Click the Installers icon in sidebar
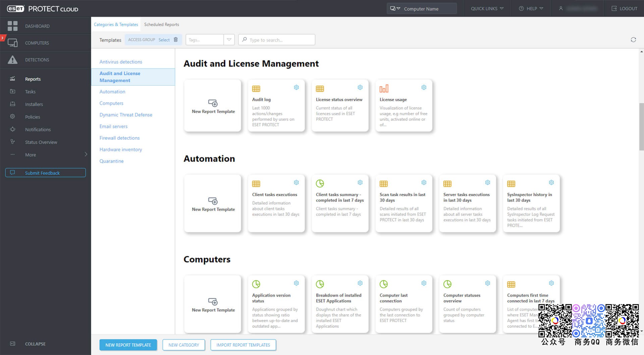Screen dimensions: 644x355 [12, 104]
